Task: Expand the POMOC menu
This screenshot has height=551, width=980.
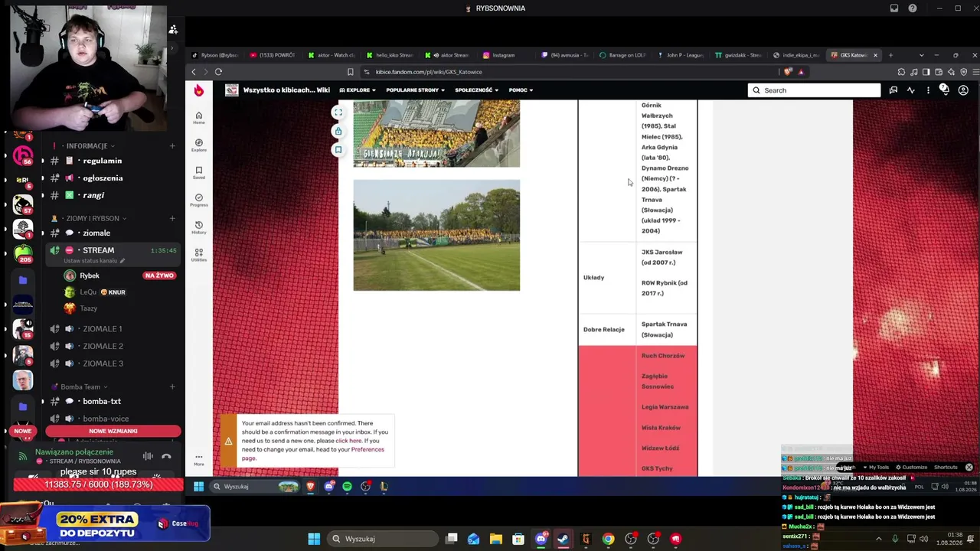Action: 521,90
